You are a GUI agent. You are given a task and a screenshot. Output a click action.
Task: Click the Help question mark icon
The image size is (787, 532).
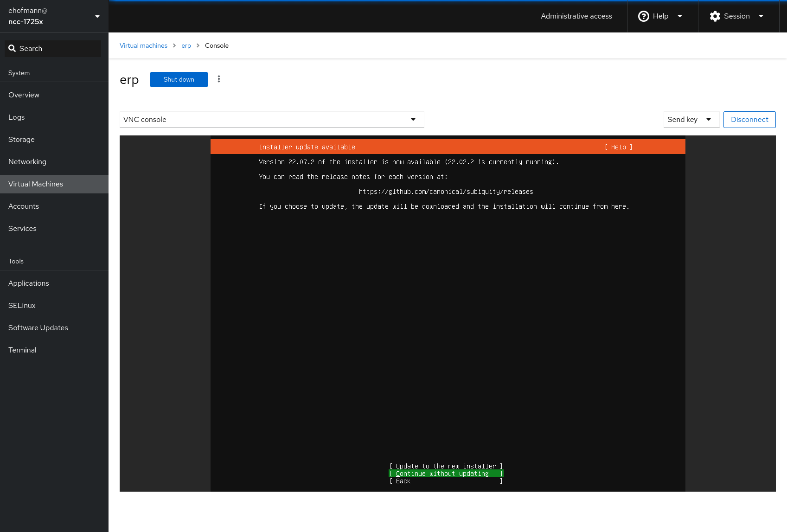coord(643,16)
